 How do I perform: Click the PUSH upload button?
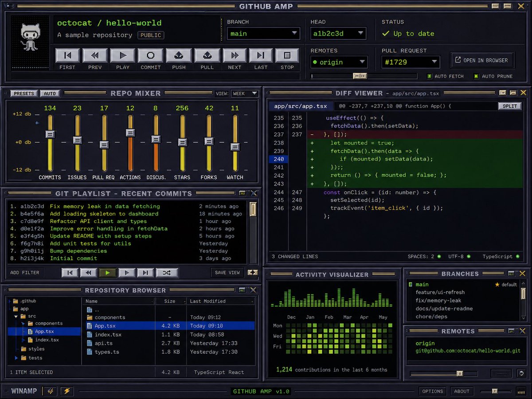click(x=179, y=56)
